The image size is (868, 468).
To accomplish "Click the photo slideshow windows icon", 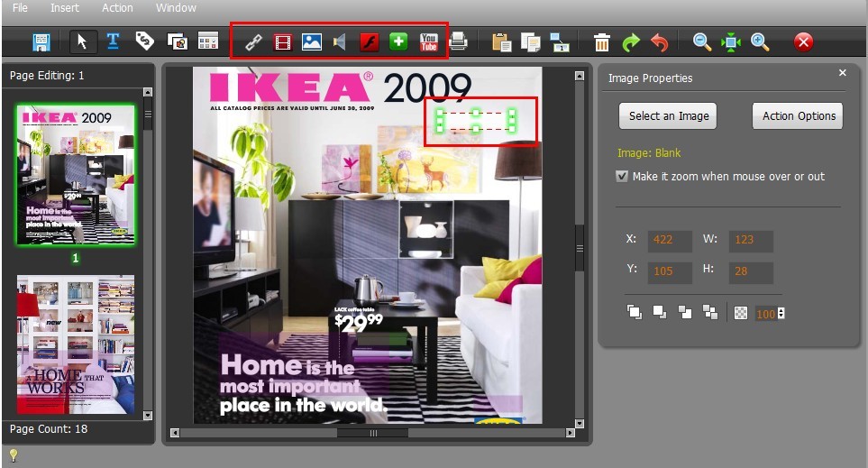I will [178, 41].
